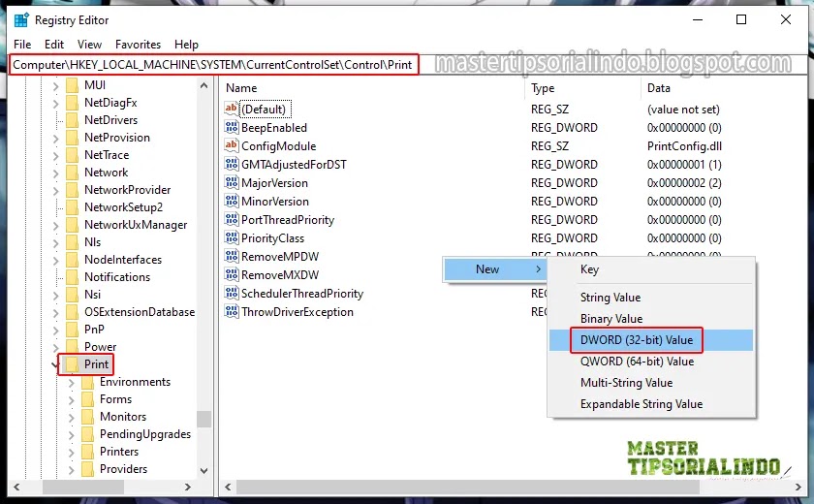Select the PortThreadPriority value icon
Viewport: 814px width, 504px height.
[231, 219]
